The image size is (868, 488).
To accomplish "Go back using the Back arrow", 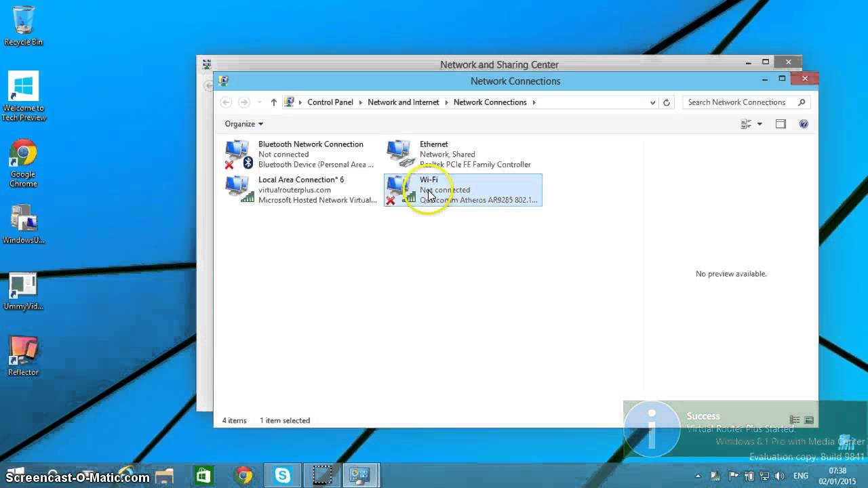I will (x=226, y=102).
